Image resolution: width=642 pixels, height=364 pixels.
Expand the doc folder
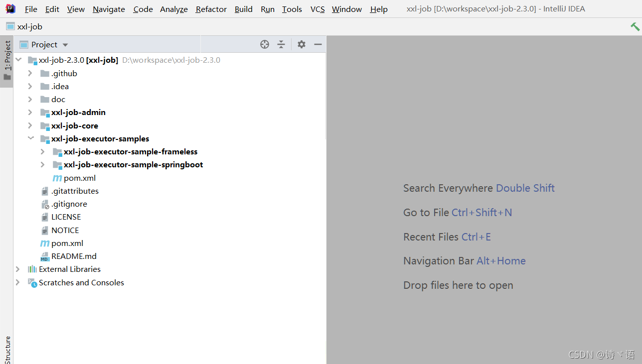tap(30, 99)
